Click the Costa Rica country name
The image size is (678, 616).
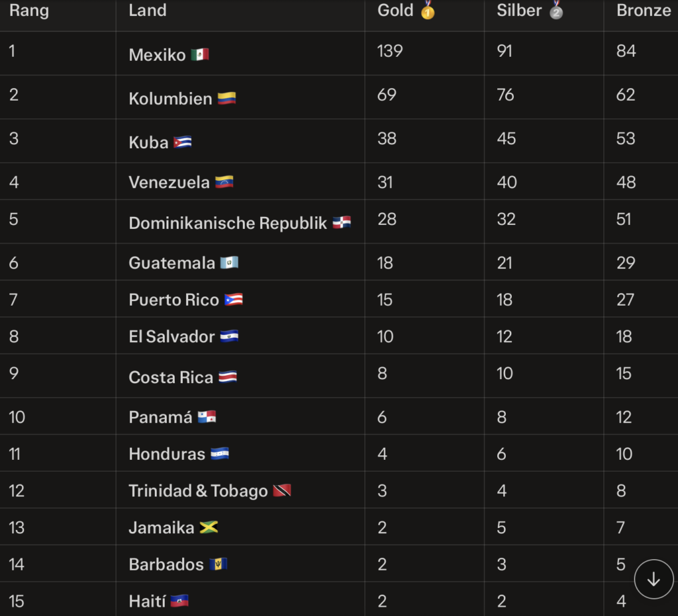pos(171,377)
